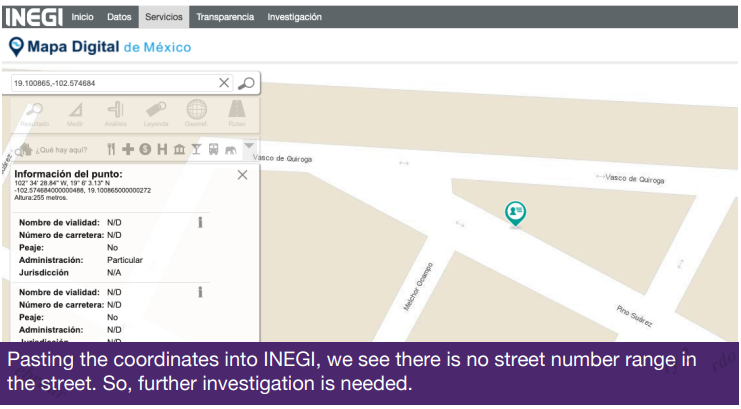Open the Inicio menu

(x=82, y=17)
